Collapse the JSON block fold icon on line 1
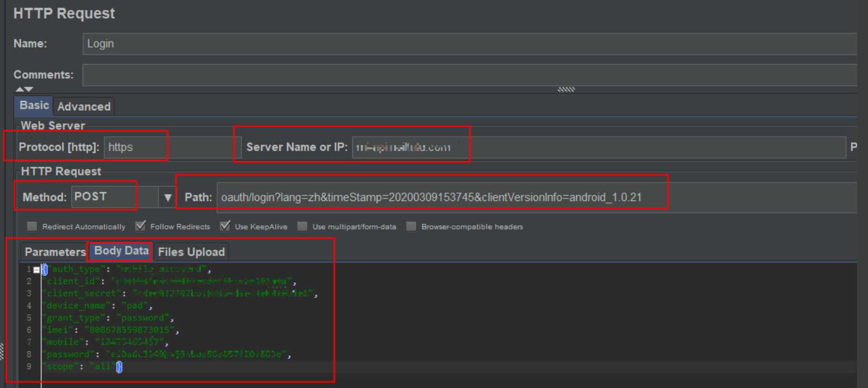The image size is (868, 388). (x=36, y=270)
